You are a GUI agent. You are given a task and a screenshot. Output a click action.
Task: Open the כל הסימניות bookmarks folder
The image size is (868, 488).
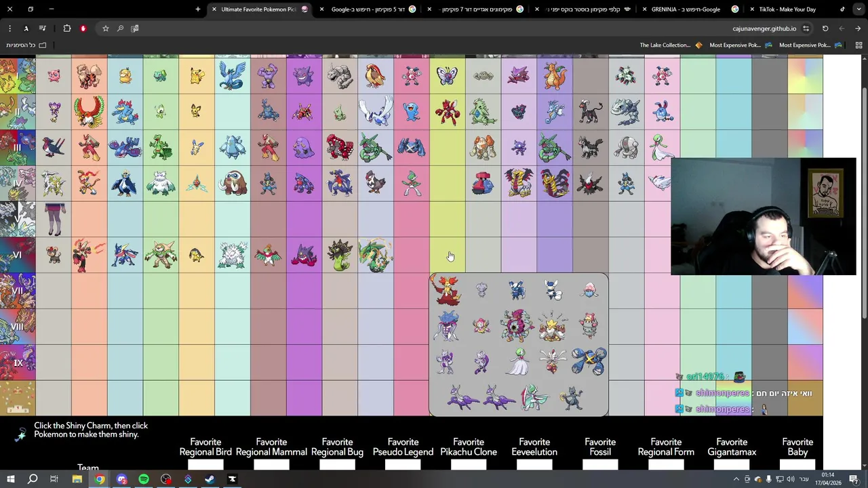coord(26,45)
